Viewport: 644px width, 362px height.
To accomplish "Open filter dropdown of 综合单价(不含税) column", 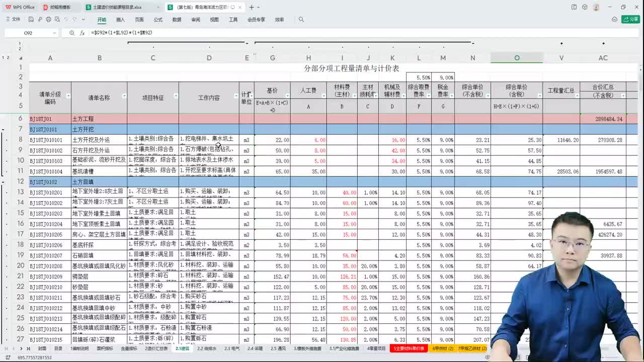I will coord(487,95).
